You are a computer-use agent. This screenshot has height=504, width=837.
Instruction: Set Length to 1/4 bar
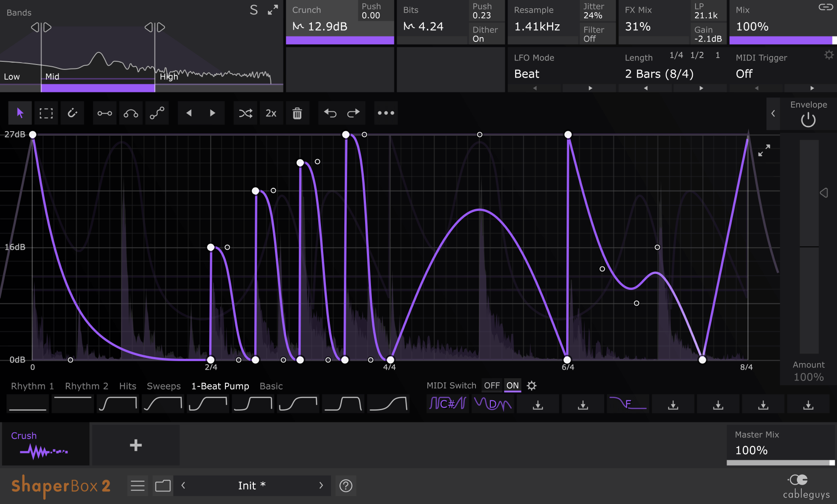tap(676, 55)
